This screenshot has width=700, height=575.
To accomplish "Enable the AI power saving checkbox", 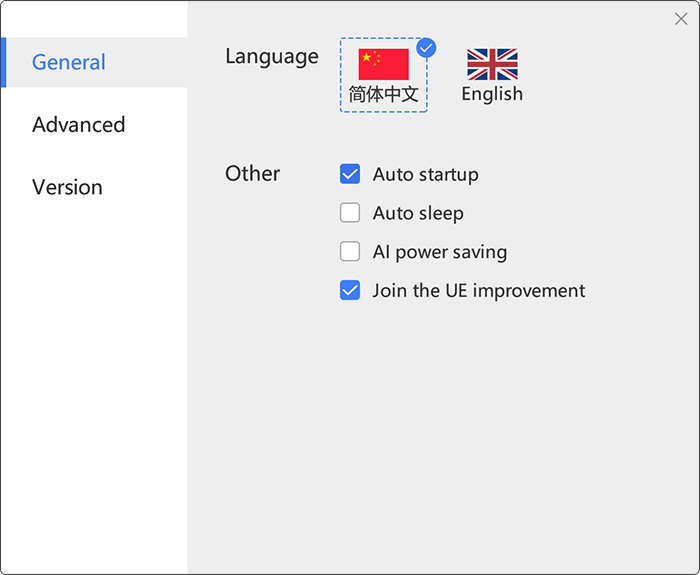I will [350, 251].
